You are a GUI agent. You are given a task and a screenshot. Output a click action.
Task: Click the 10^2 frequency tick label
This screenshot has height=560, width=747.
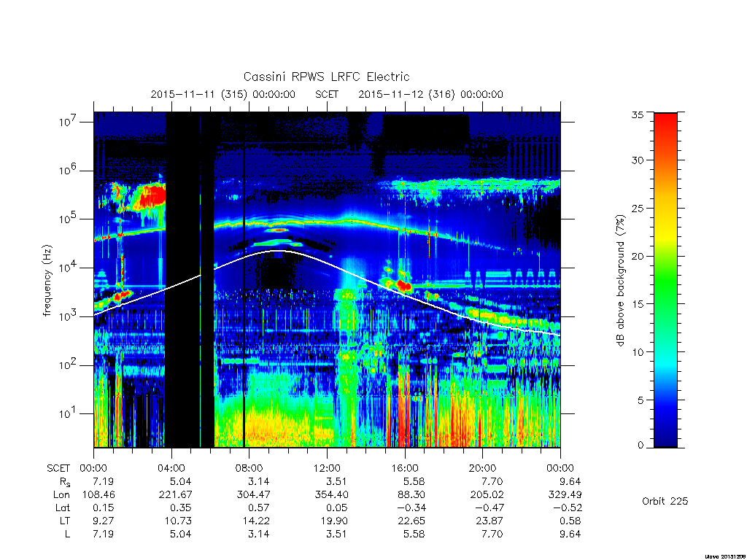[x=68, y=365]
